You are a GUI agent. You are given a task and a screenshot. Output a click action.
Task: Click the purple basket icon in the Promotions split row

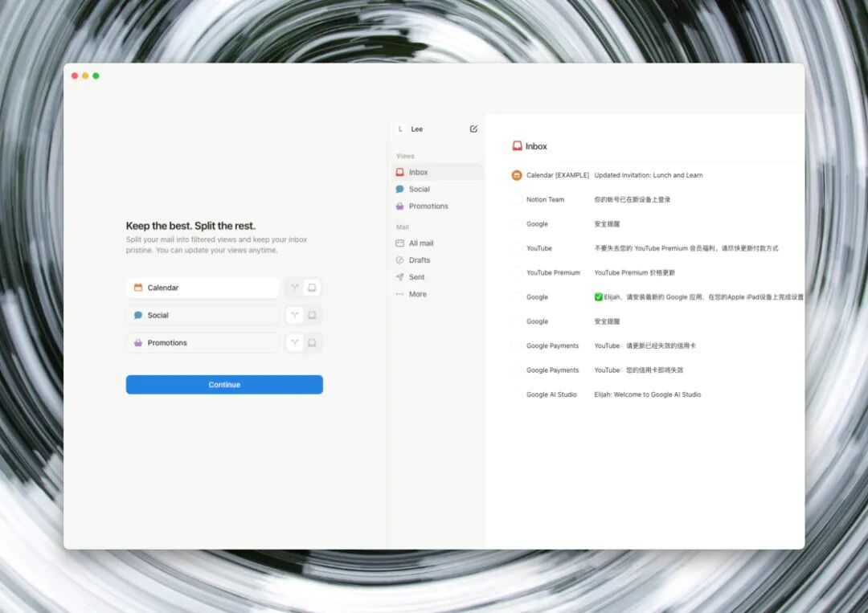[138, 343]
